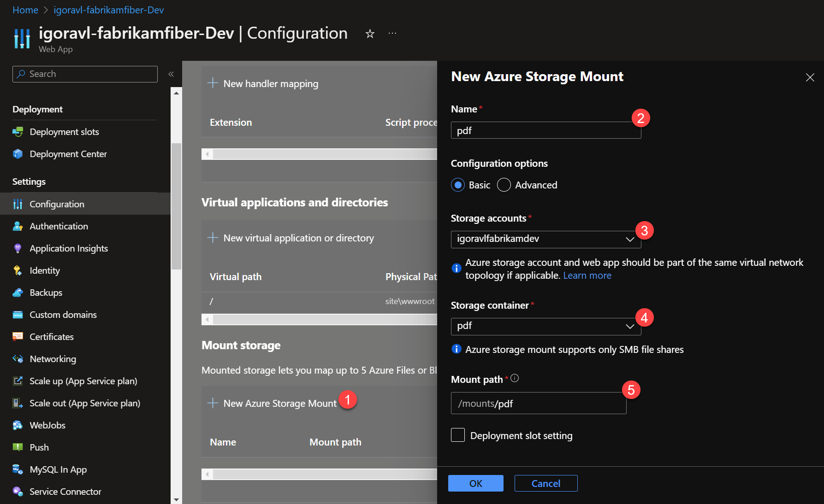The height and width of the screenshot is (504, 824).
Task: Enable the Deployment slot setting checkbox
Action: pyautogui.click(x=458, y=435)
